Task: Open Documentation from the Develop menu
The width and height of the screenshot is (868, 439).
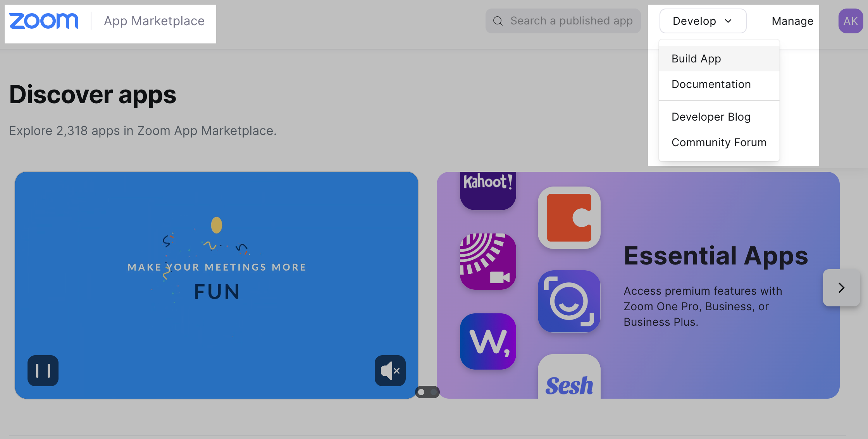Action: point(719,84)
